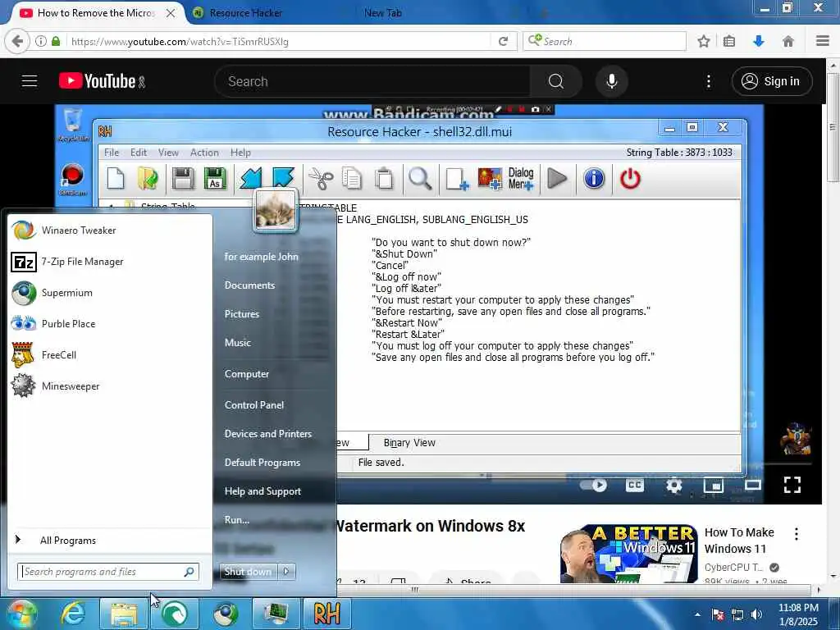Click the browser search box

coord(605,41)
